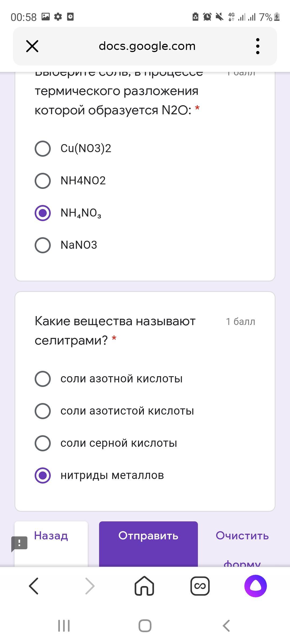Open the three-dot browser menu

tap(258, 46)
